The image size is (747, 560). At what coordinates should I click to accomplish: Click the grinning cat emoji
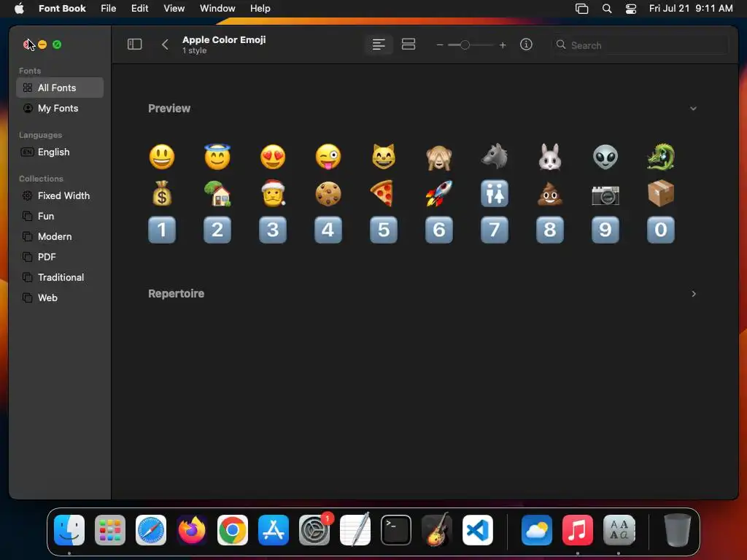[x=384, y=157]
